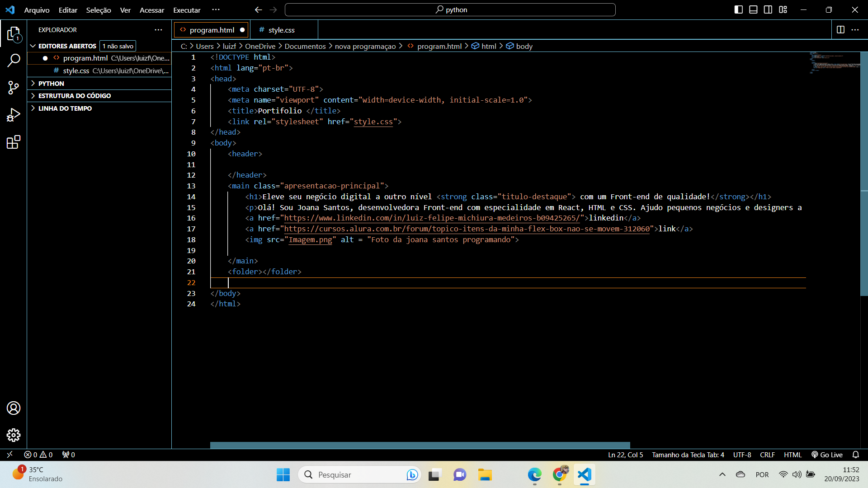Go forward with the navigation arrow
The height and width of the screenshot is (488, 868).
(274, 9)
